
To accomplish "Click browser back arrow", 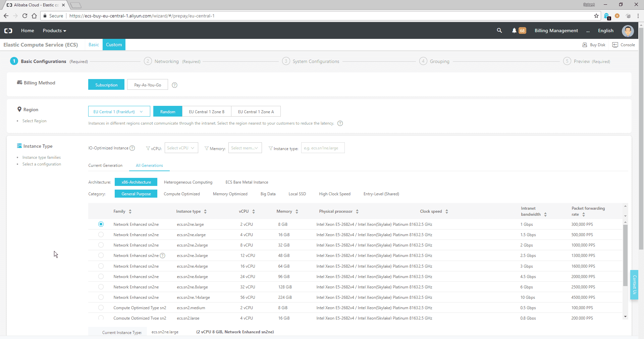I will pos(6,16).
